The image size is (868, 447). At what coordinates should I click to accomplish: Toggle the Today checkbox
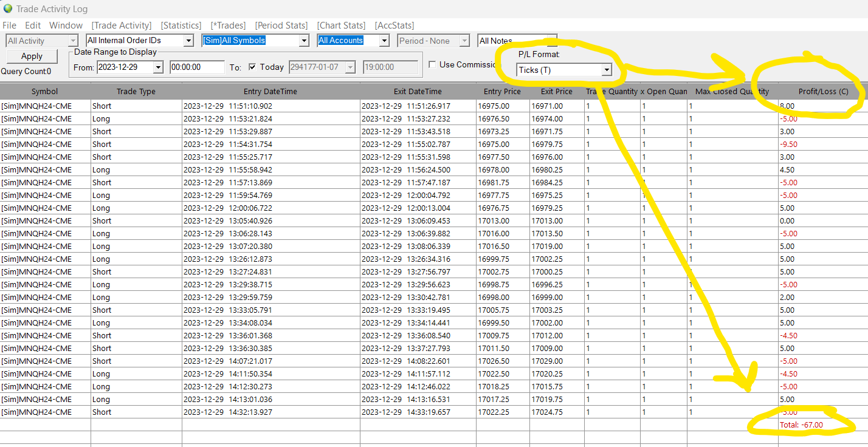(x=252, y=67)
